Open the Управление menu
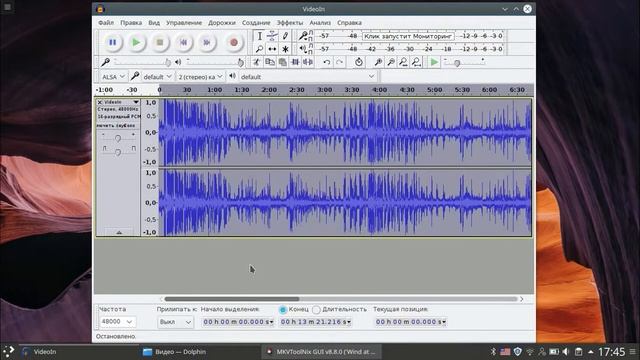The height and width of the screenshot is (360, 640). (x=184, y=23)
